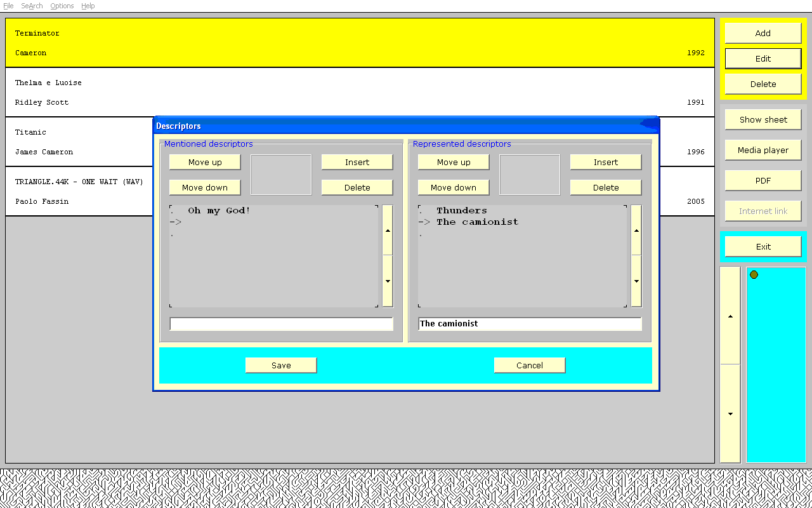Click the empty box in Represented descriptors
The width and height of the screenshot is (812, 508).
tap(530, 175)
